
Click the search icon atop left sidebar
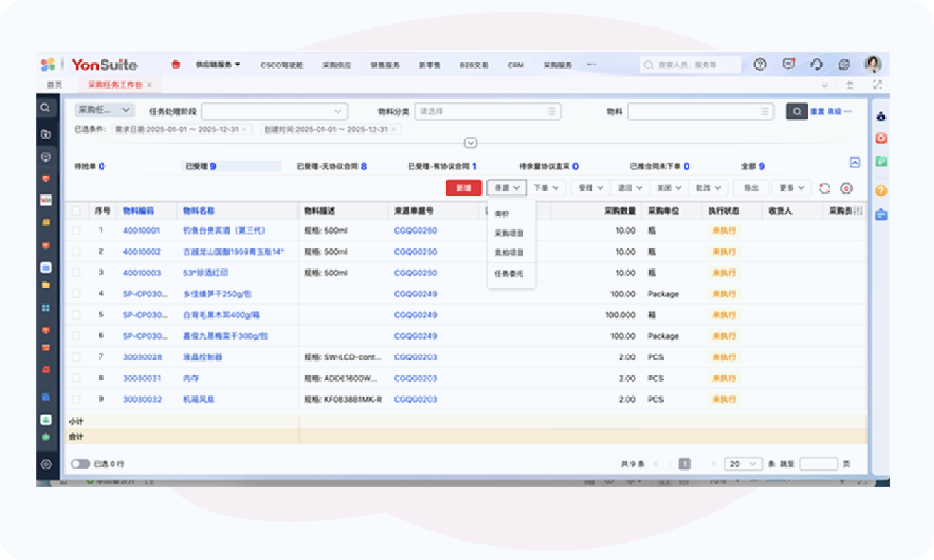[x=45, y=108]
